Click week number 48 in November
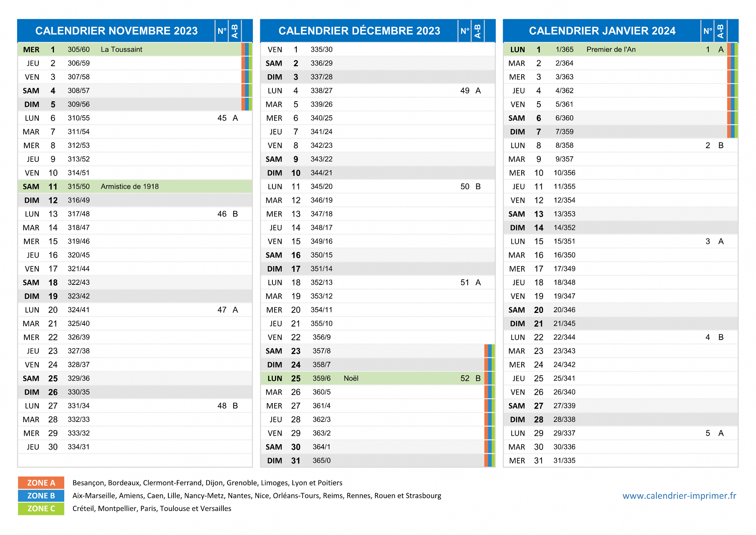The image size is (756, 535). click(x=222, y=406)
